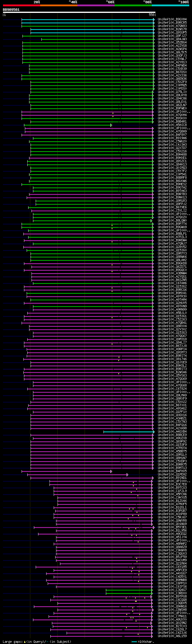Select UniRef100_Q5VS63 label
192x644 pixels.
point(172,376)
